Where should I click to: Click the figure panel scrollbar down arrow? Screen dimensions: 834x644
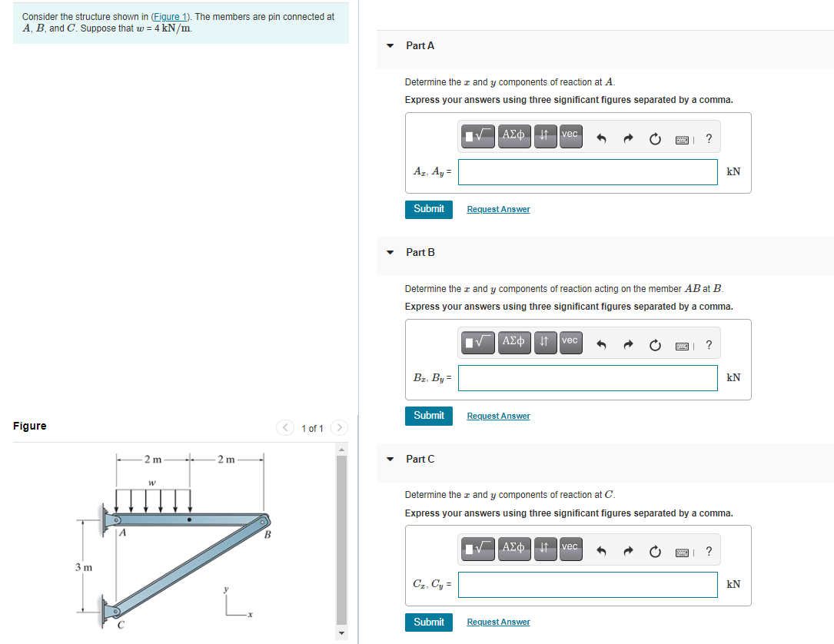coord(341,632)
